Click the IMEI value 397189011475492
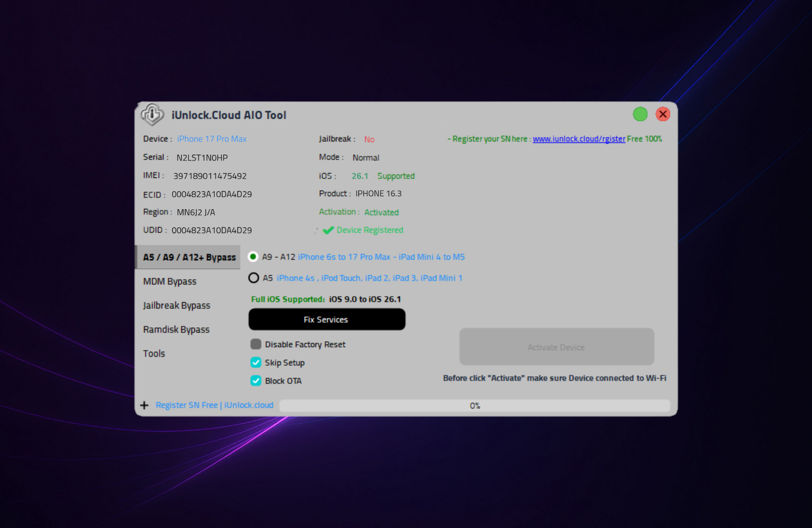812x528 pixels. [x=210, y=176]
